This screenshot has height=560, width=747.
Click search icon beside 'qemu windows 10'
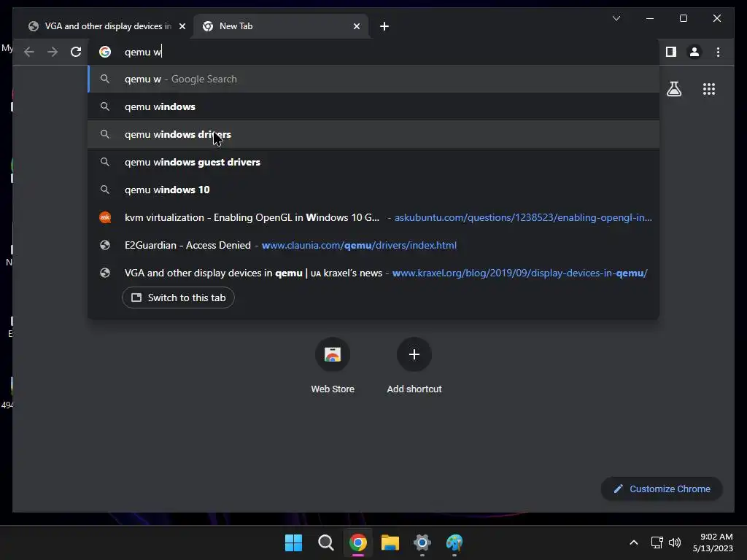(x=105, y=190)
